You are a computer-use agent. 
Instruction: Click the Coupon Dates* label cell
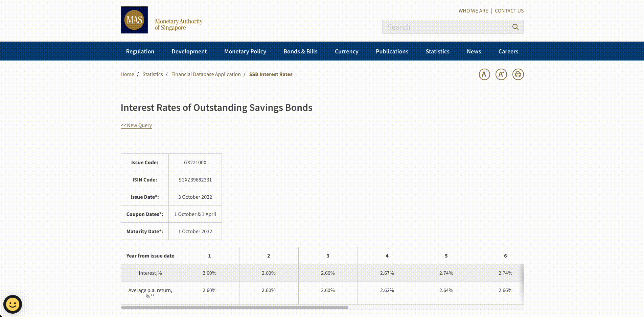(x=145, y=214)
